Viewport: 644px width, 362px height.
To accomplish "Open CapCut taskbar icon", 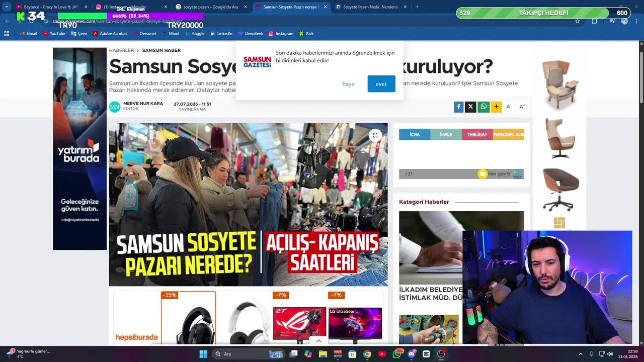I will (426, 354).
